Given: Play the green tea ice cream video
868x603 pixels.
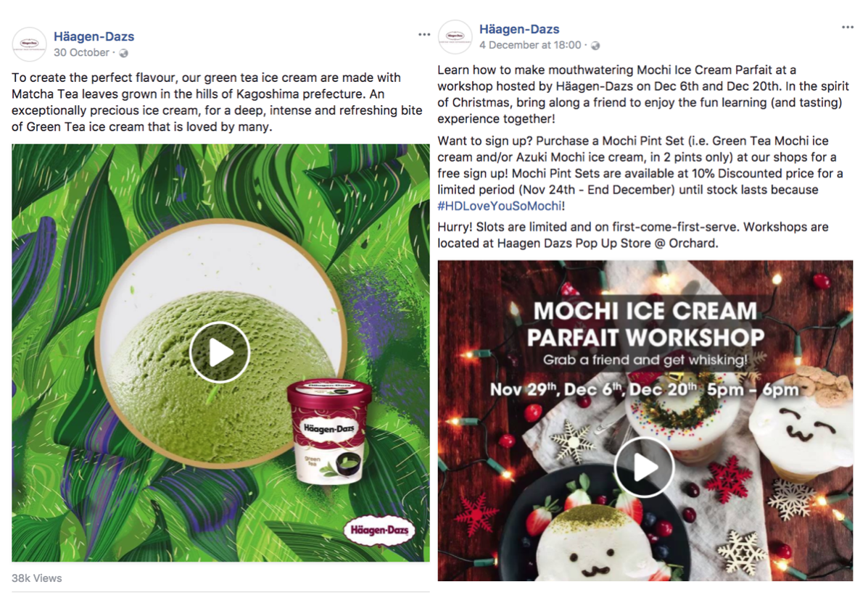Looking at the screenshot, I should pyautogui.click(x=220, y=352).
